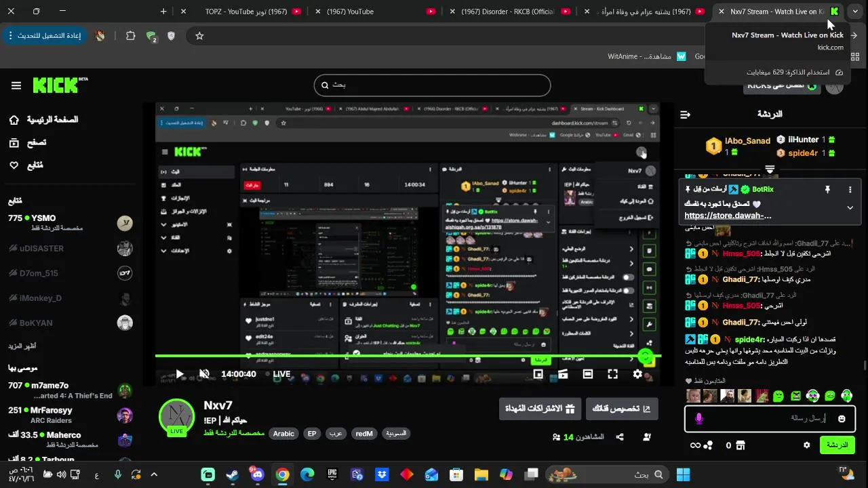
Task: Expand أظهر المزيد show more channels
Action: (x=22, y=346)
